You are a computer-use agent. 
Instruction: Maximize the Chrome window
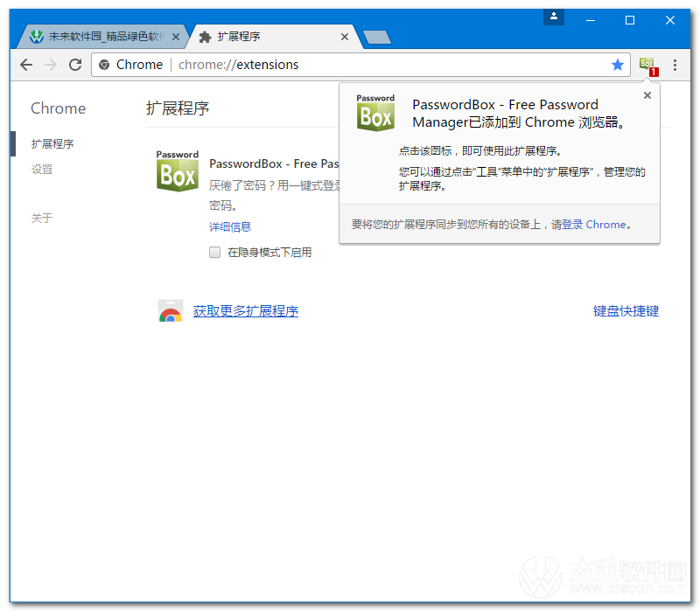pyautogui.click(x=630, y=20)
